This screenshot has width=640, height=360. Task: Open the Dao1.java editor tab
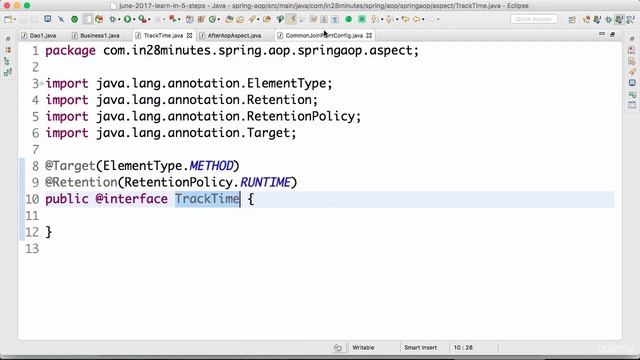[39, 36]
